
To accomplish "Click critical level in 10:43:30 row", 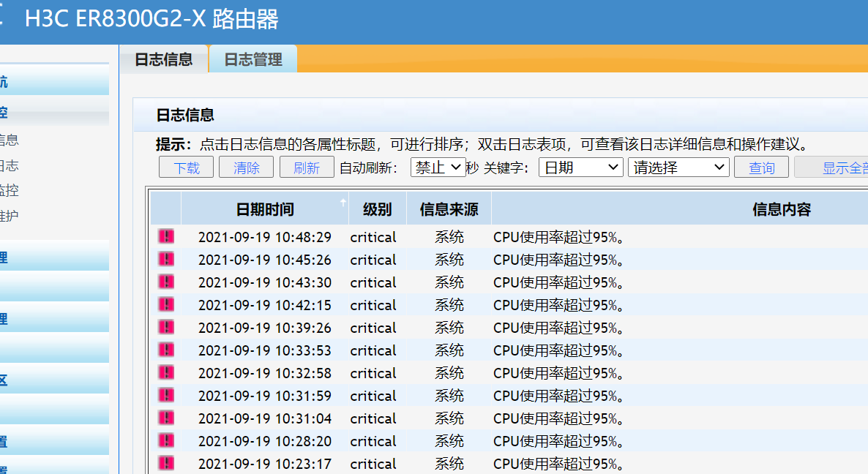I will click(373, 282).
